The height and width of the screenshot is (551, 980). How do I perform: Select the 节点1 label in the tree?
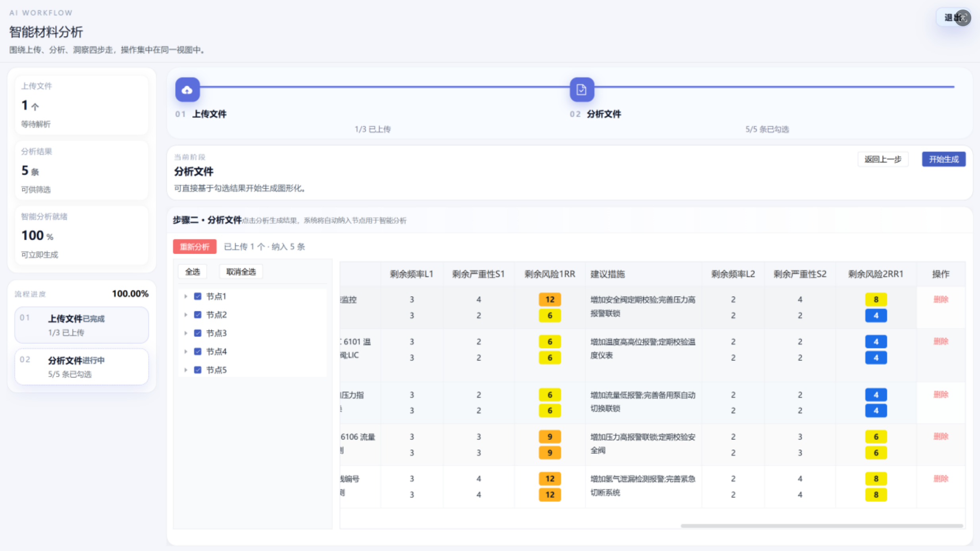tap(216, 296)
